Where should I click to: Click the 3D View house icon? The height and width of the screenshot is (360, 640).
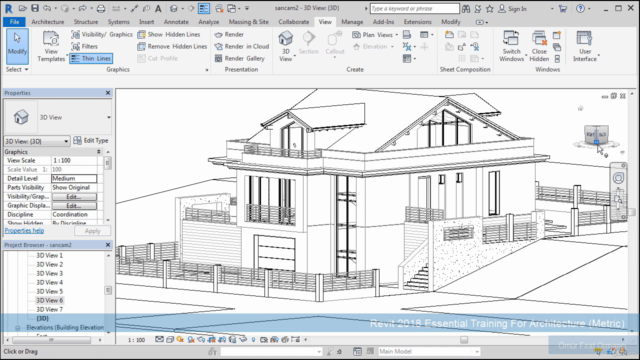click(x=286, y=39)
